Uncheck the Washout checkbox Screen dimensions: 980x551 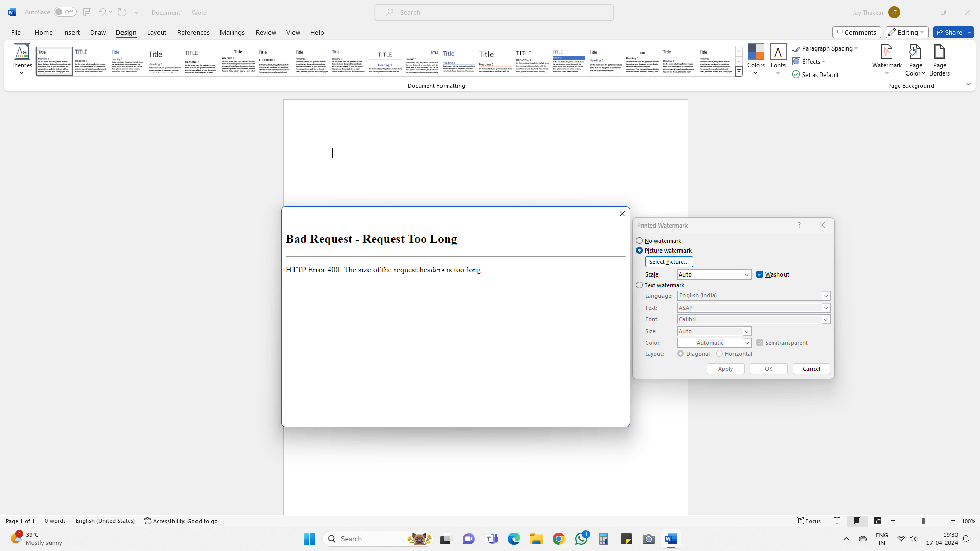[760, 274]
